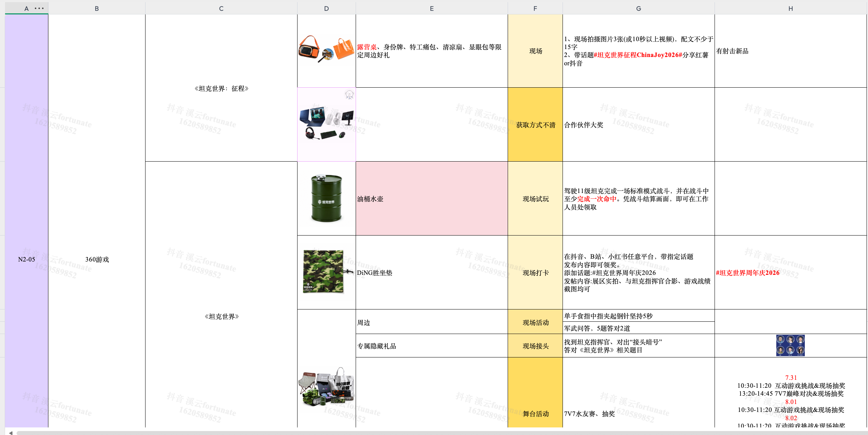The image size is (868, 435).
Task: Select the 舞台活动 cell
Action: click(x=535, y=392)
